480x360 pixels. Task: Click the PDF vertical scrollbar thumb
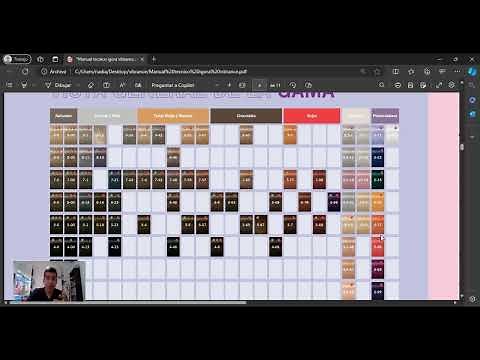[462, 147]
